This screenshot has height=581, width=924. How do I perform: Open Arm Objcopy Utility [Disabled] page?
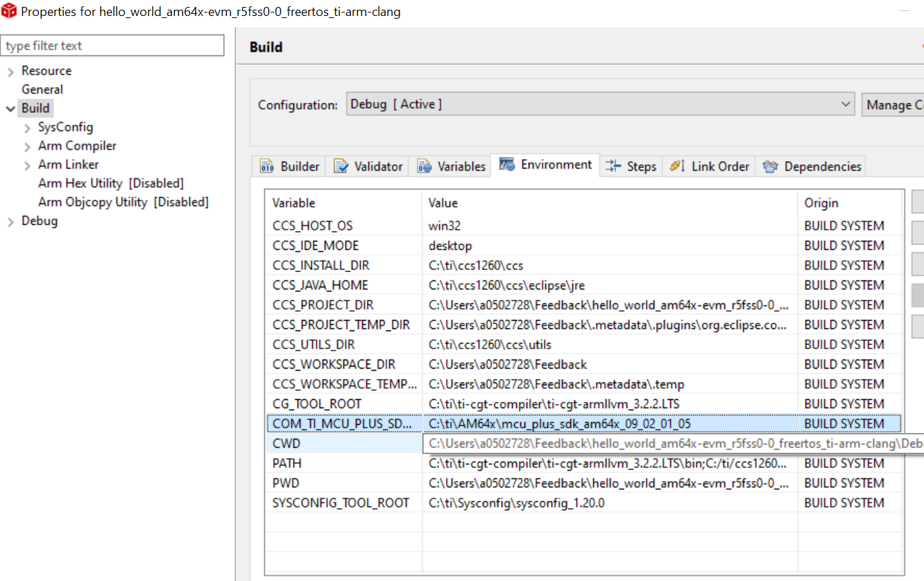click(123, 202)
